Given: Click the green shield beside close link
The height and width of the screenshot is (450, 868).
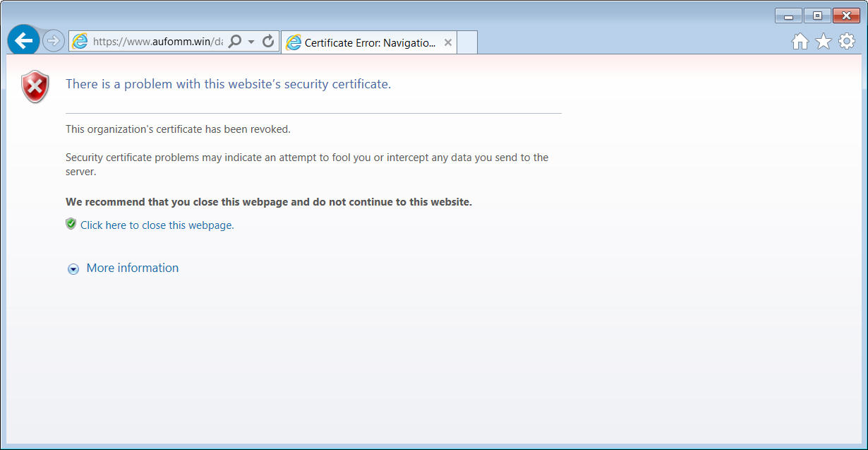Looking at the screenshot, I should (71, 224).
